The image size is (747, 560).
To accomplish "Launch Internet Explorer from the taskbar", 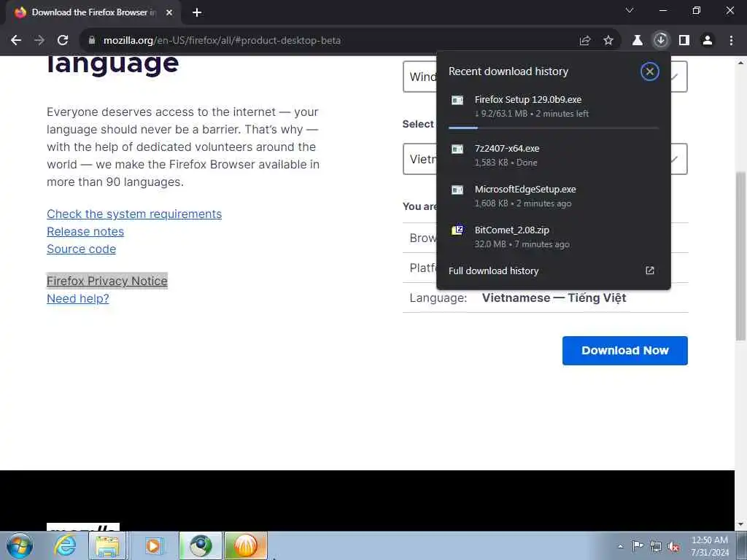I will [x=65, y=545].
